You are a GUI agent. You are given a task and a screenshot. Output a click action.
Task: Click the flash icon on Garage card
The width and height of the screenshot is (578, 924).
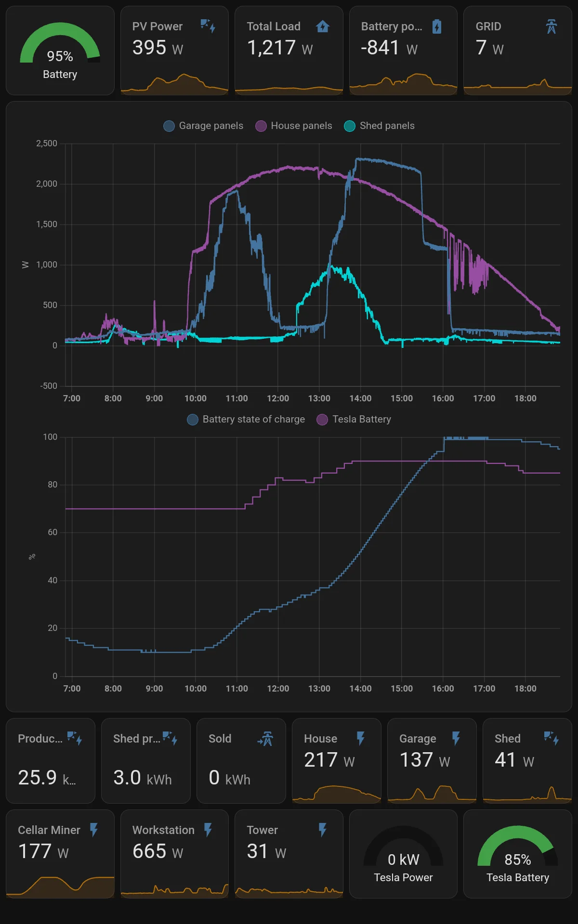point(456,738)
